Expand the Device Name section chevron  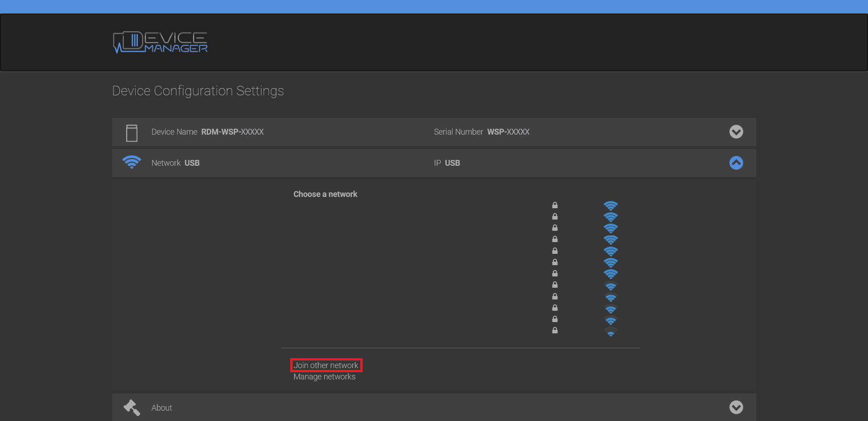[x=736, y=132]
